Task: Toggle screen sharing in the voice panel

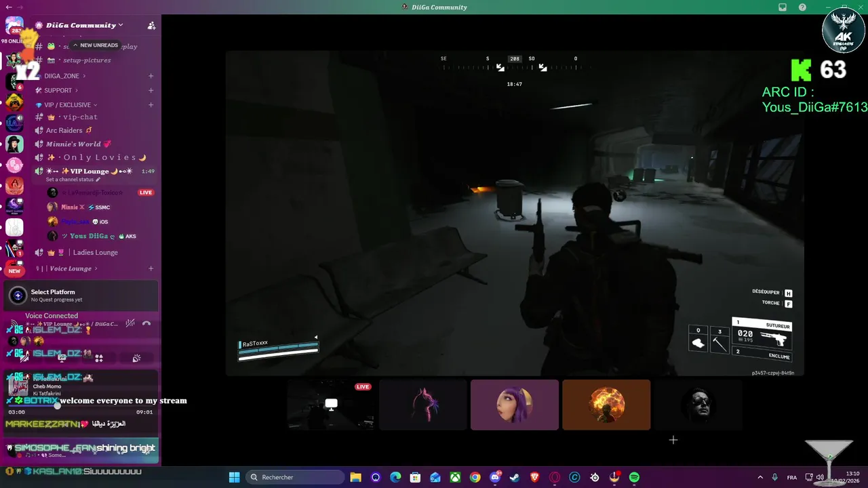Action: (x=62, y=358)
